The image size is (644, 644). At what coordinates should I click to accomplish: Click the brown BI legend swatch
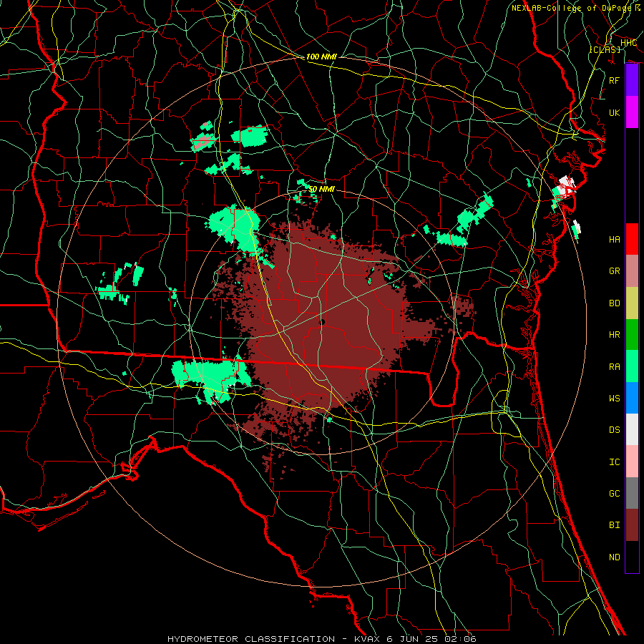632,525
